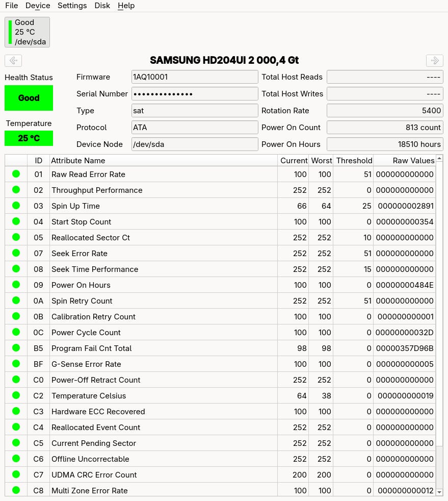Select the G-Sense Error Rate name
This screenshot has height=501, width=448.
pyautogui.click(x=86, y=364)
